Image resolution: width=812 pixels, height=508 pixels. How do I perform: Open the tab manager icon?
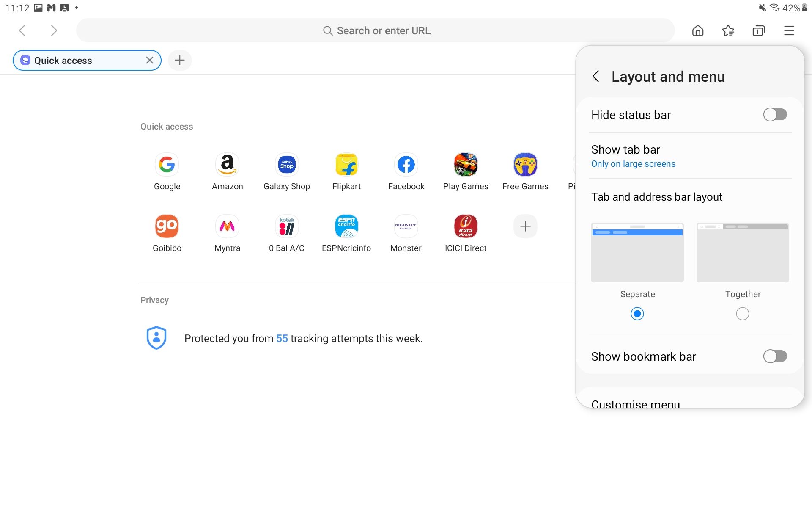click(759, 30)
